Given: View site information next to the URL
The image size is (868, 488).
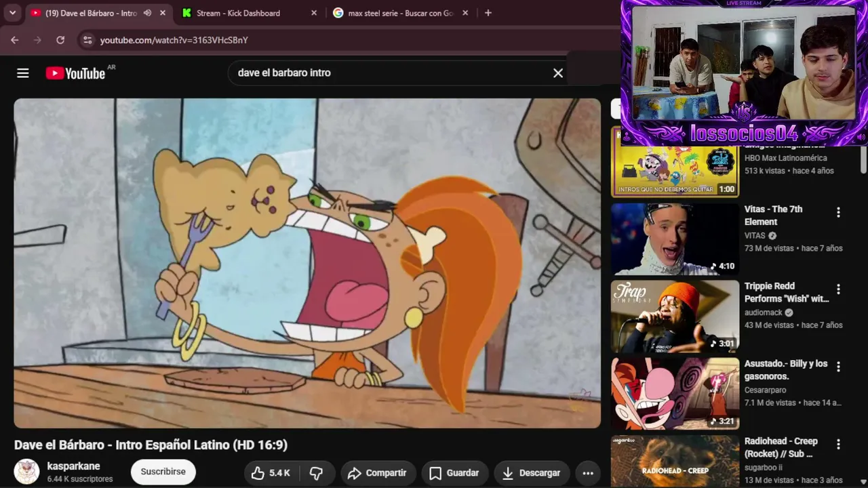Looking at the screenshot, I should coord(87,40).
